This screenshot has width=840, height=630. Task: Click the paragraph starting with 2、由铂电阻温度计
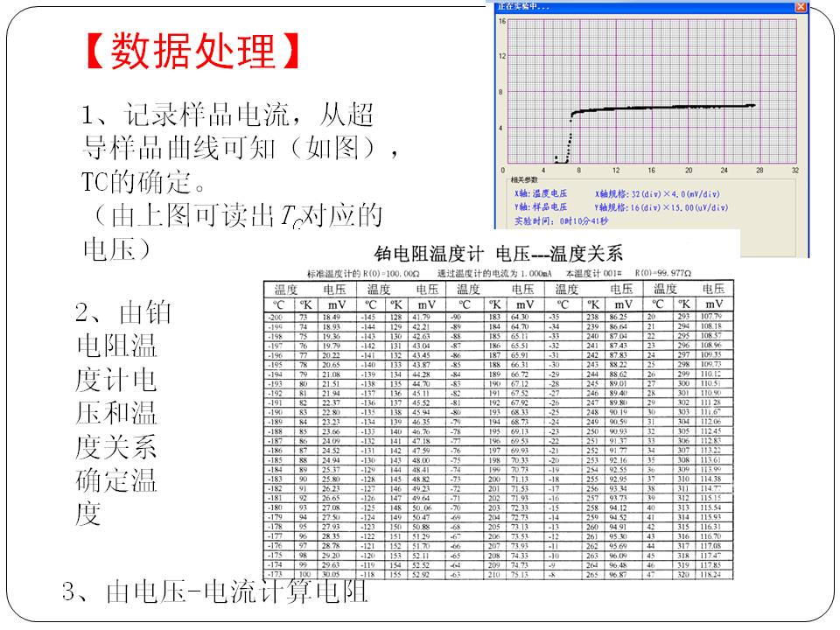pyautogui.click(x=123, y=413)
